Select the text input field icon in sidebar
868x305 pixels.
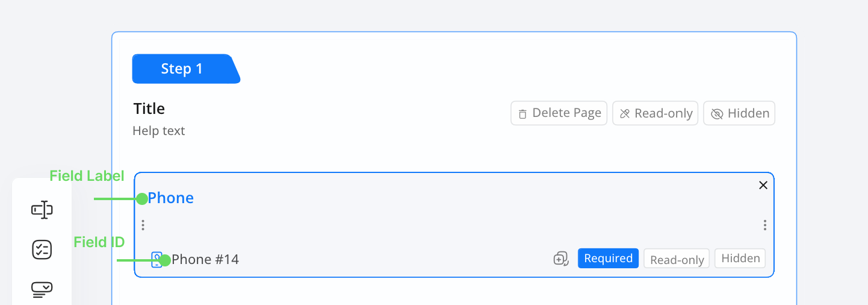click(42, 210)
